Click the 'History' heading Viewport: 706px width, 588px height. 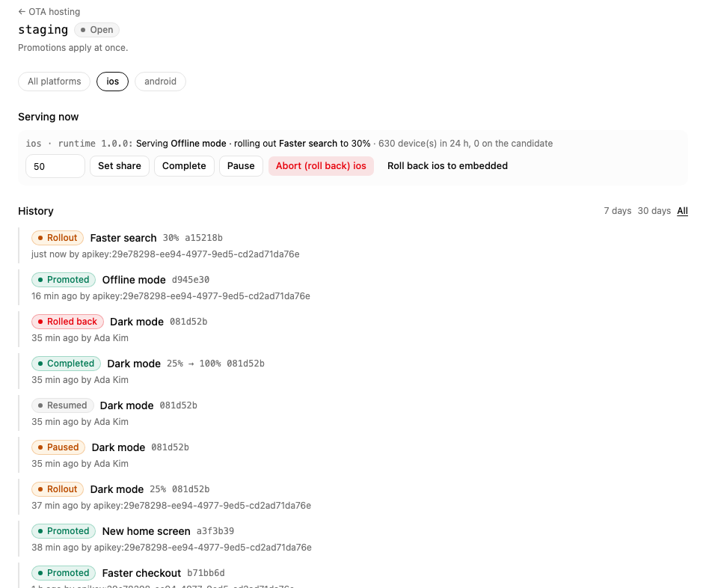click(36, 211)
